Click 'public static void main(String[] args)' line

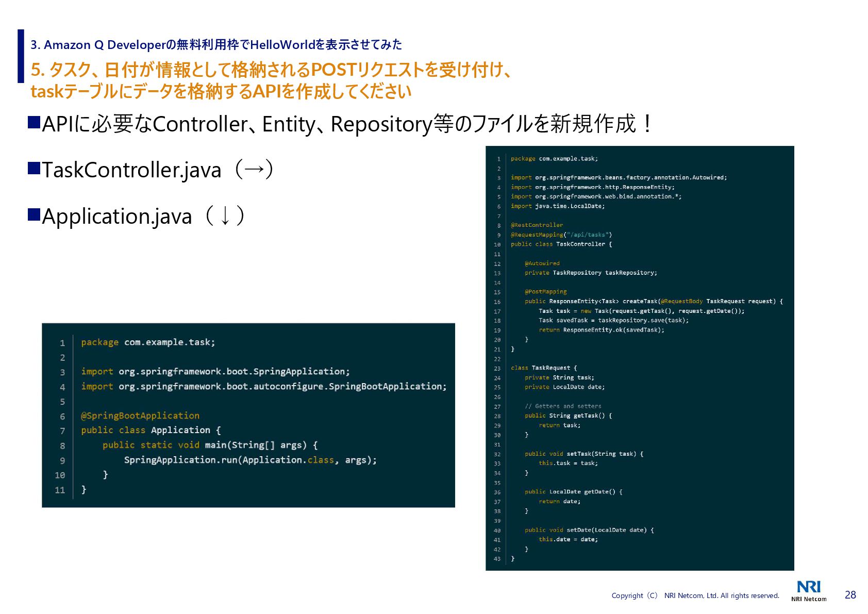210,445
